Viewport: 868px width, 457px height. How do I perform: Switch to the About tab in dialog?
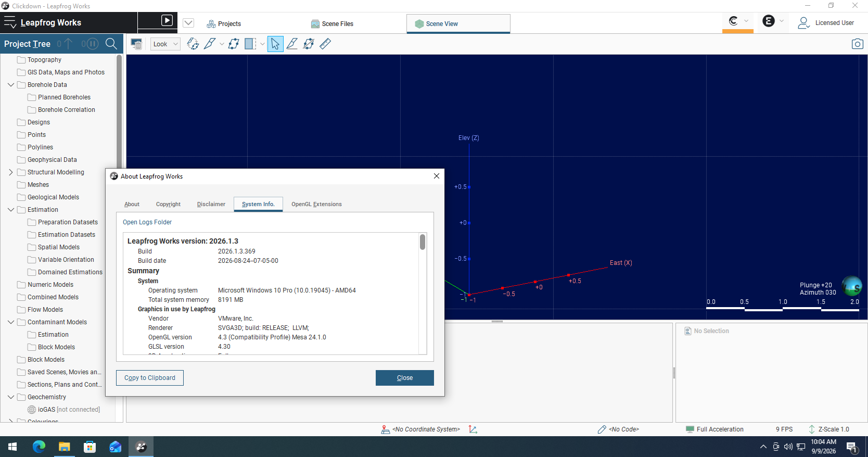[x=132, y=204]
